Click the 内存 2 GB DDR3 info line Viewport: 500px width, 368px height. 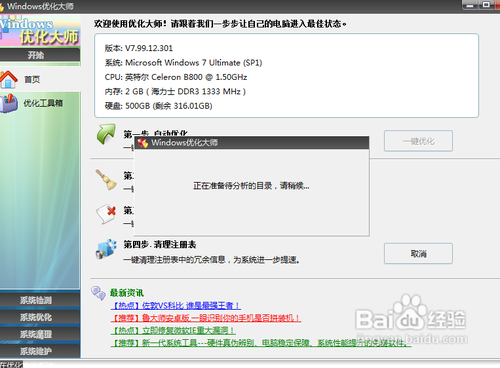(x=175, y=91)
